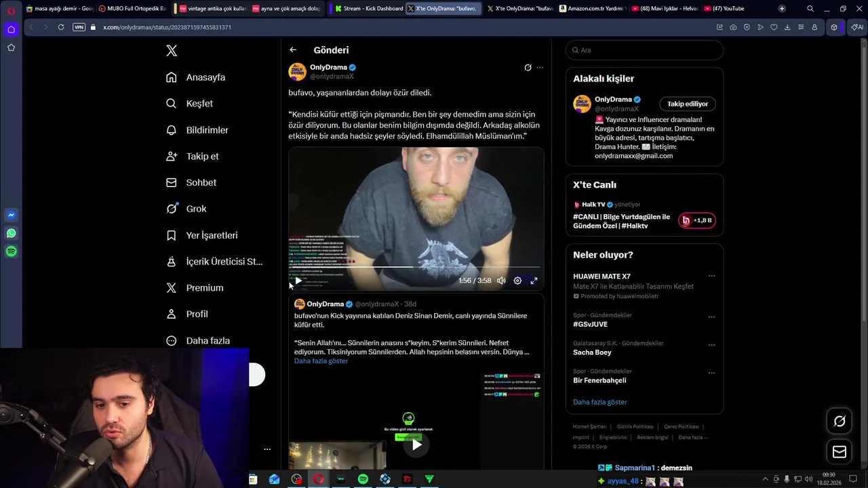This screenshot has height=488, width=868.
Task: Open Çerez Politikası footer link
Action: [x=682, y=427]
